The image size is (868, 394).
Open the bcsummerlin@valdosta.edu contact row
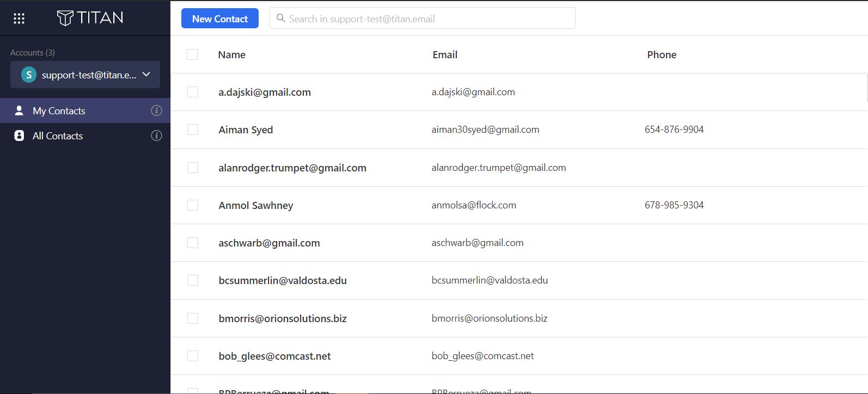(x=519, y=281)
